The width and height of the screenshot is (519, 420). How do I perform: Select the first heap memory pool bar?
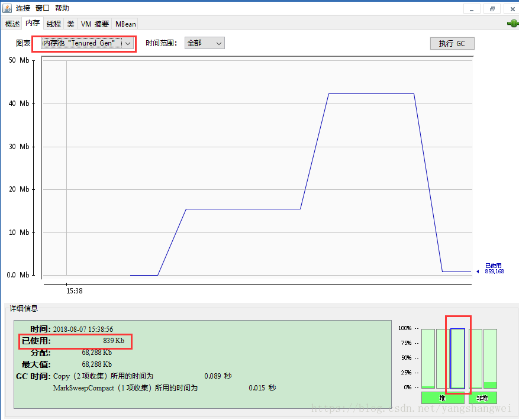tap(428, 358)
